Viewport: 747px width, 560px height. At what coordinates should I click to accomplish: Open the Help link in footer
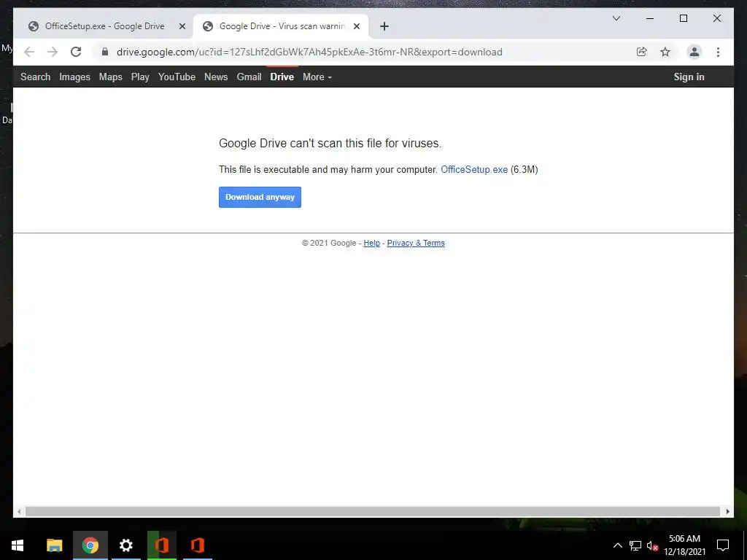[x=371, y=243]
